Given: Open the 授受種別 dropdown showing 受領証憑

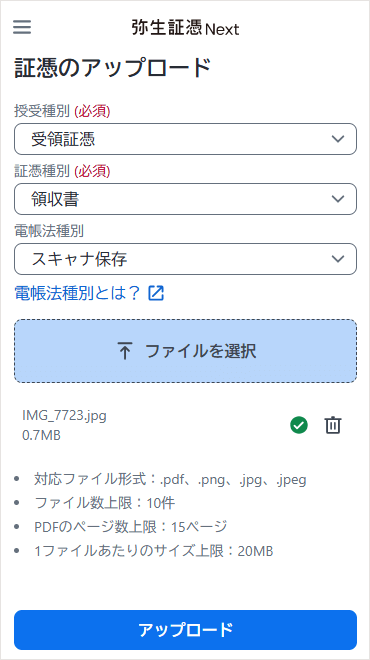Looking at the screenshot, I should tap(185, 139).
